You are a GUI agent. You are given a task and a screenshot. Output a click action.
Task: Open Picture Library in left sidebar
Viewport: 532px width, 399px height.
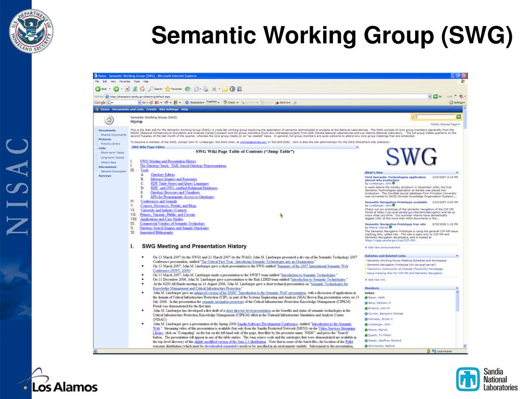(110, 143)
